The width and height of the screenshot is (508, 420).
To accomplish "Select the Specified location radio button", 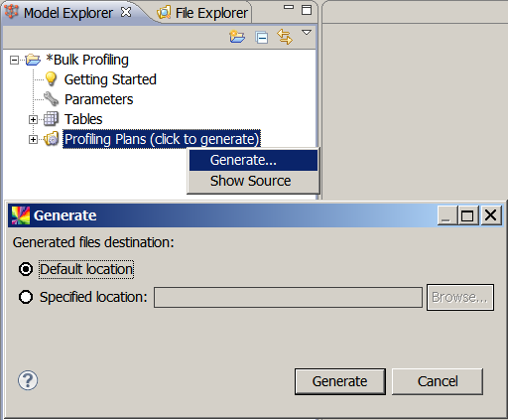I will point(26,297).
